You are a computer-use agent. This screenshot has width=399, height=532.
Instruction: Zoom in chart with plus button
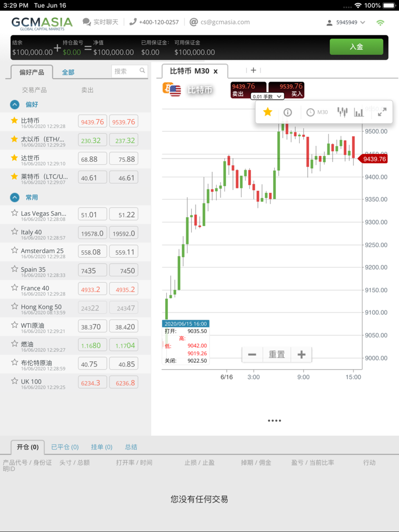[301, 355]
